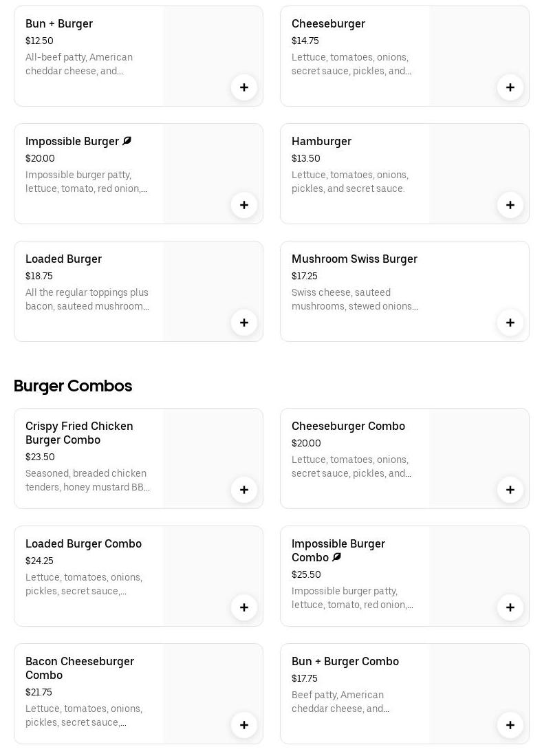
Task: Open Impossible Burger item title
Action: pos(72,142)
